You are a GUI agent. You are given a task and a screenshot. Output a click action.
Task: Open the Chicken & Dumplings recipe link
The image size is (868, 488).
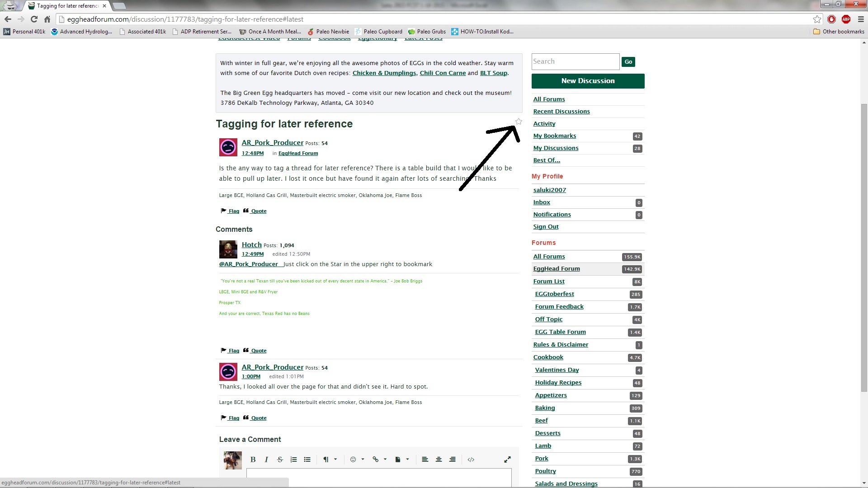pyautogui.click(x=384, y=73)
